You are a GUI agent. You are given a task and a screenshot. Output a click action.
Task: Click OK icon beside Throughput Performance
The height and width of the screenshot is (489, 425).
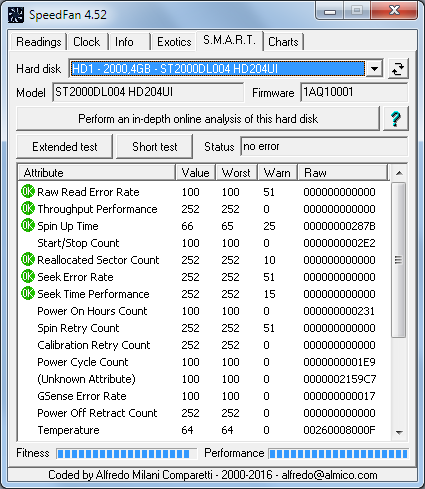(x=28, y=209)
